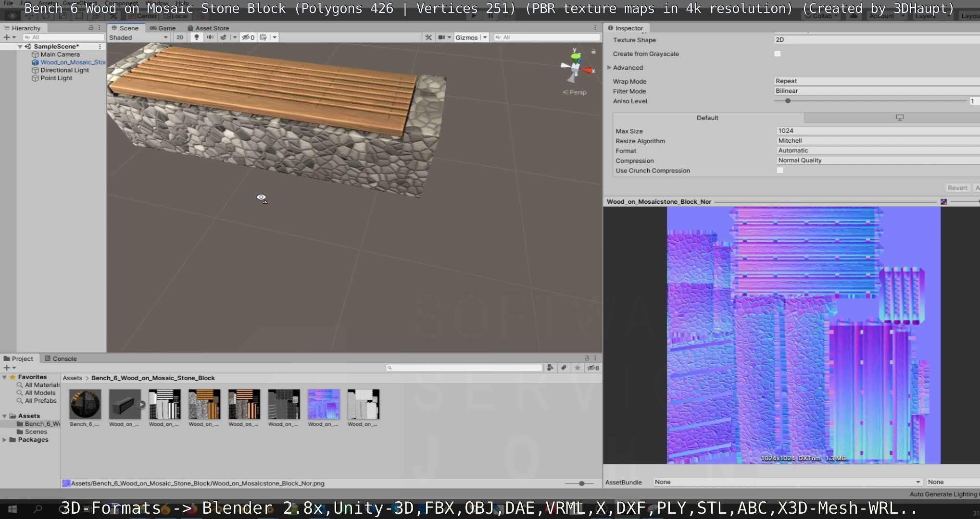Open the Shaded draw mode dropdown
This screenshot has width=980, height=519.
click(x=138, y=37)
